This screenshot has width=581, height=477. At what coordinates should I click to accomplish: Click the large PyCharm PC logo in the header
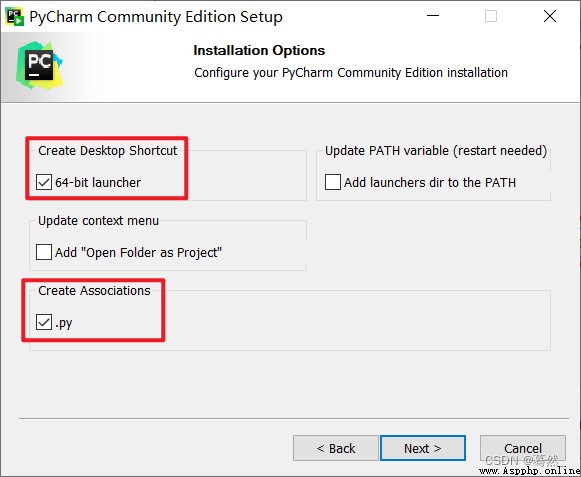click(x=39, y=66)
